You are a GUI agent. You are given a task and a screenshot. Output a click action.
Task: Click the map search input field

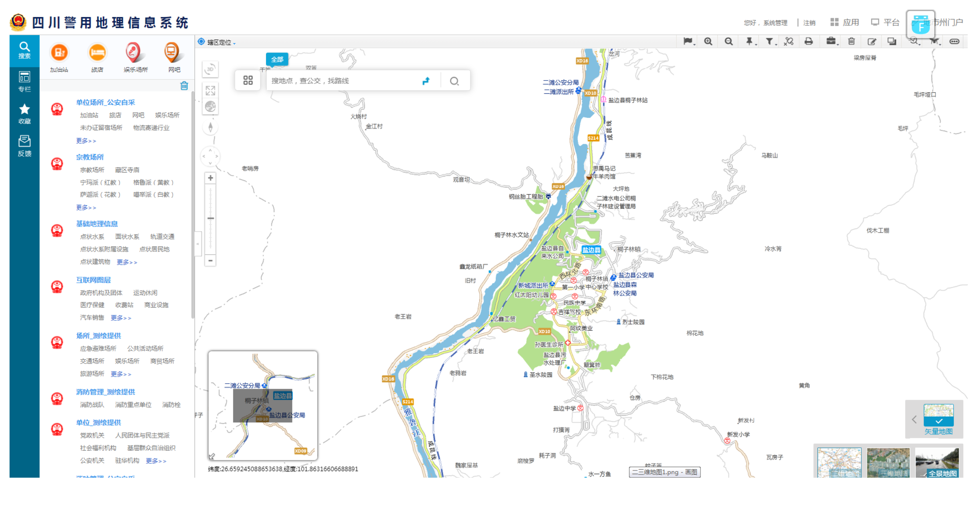click(342, 81)
